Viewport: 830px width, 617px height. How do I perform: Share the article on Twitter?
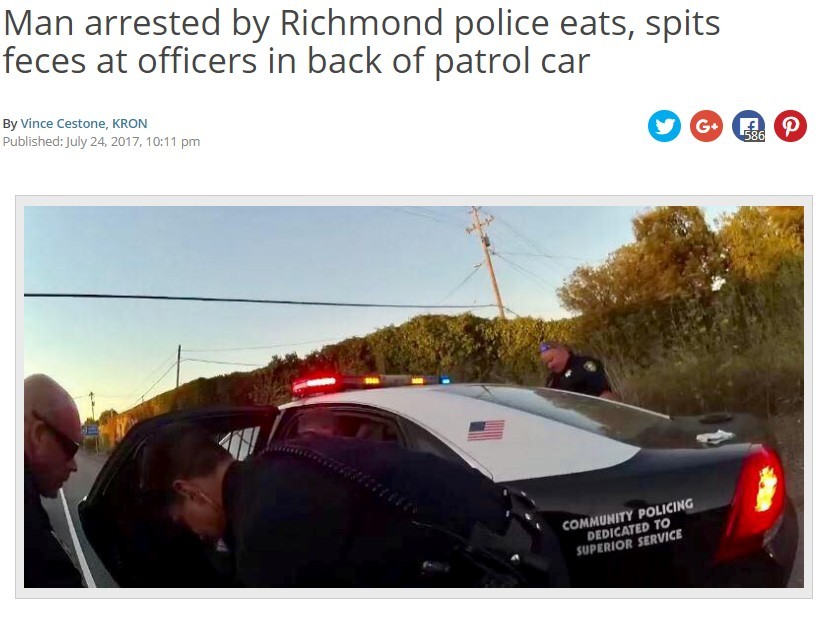tap(664, 126)
